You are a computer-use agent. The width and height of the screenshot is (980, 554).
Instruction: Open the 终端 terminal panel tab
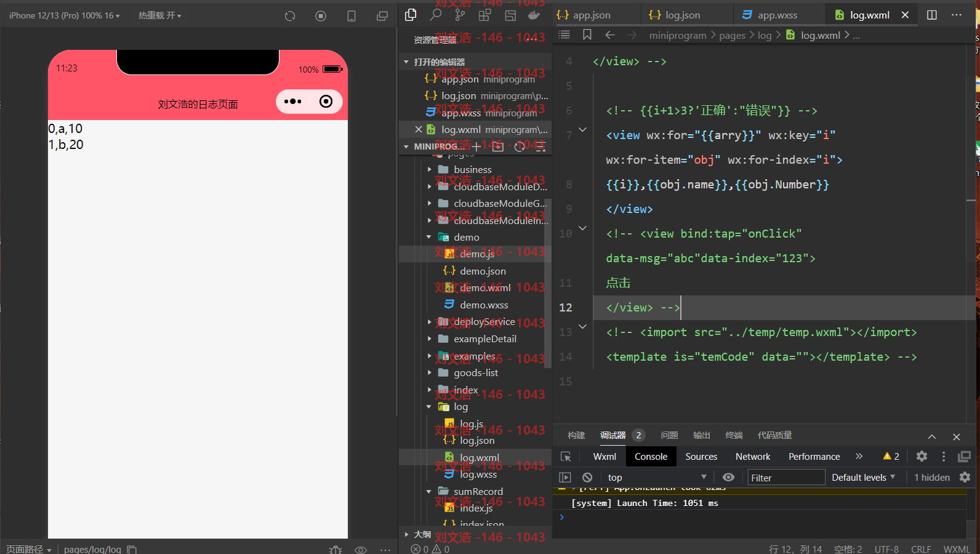pyautogui.click(x=734, y=435)
